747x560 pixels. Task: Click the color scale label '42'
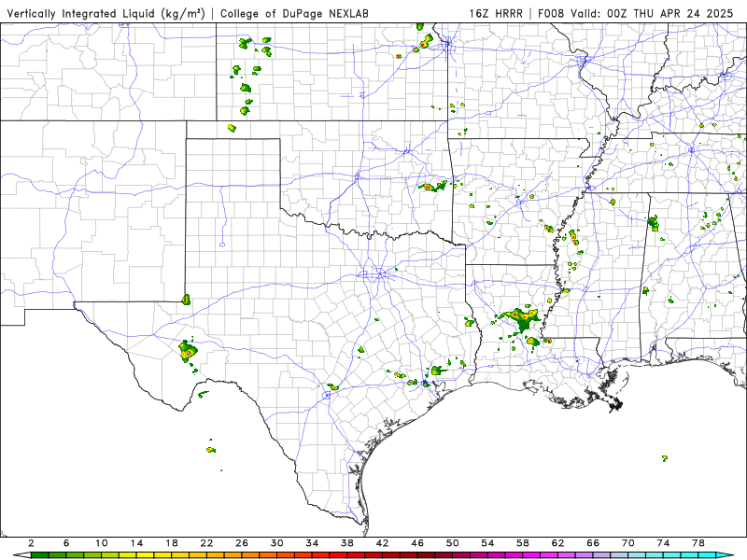(383, 543)
